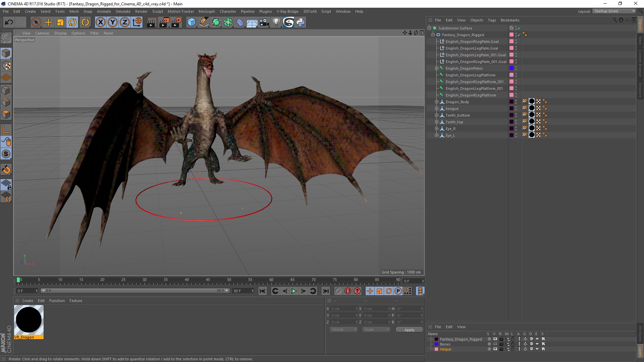Screen dimensions: 644x362
Task: Expand the Eye_L object
Action: tap(436, 135)
